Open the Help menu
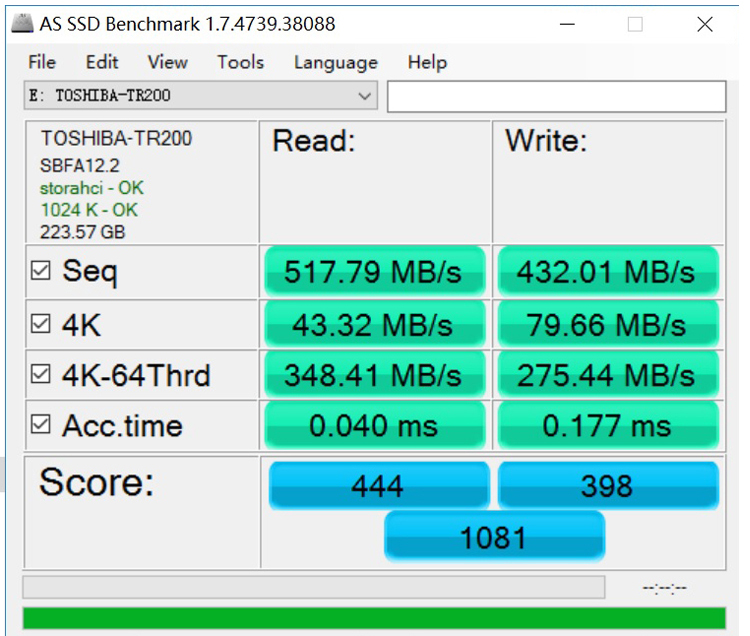The width and height of the screenshot is (750, 636). (x=427, y=62)
